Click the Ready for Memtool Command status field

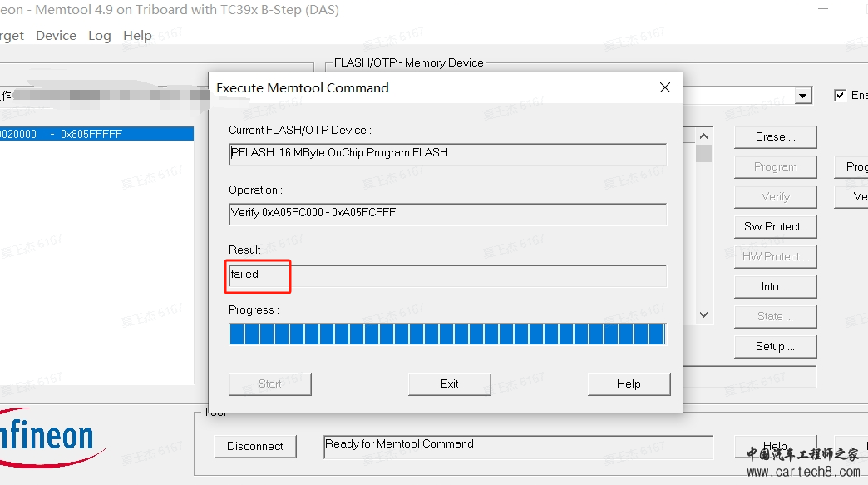[x=518, y=446]
